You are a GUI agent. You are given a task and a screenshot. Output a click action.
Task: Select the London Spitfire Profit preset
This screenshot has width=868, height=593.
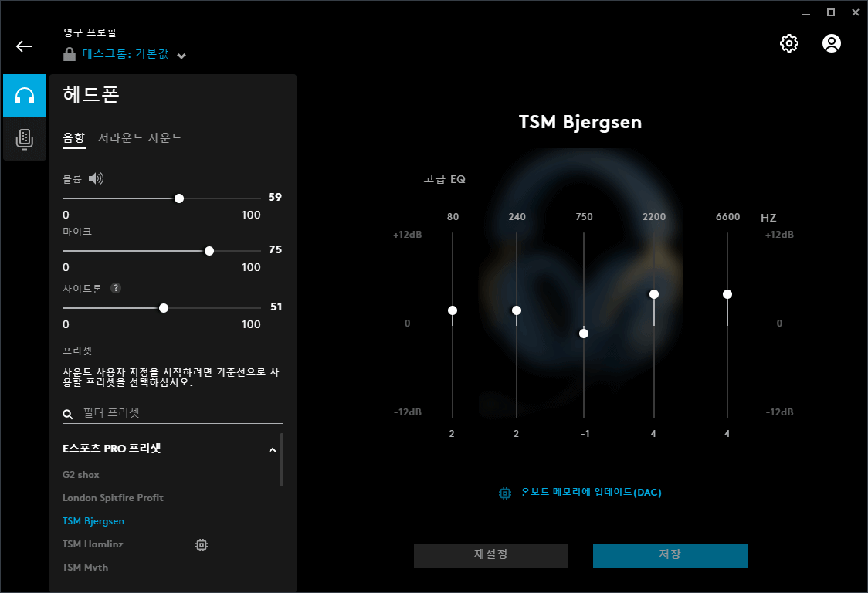coord(113,498)
